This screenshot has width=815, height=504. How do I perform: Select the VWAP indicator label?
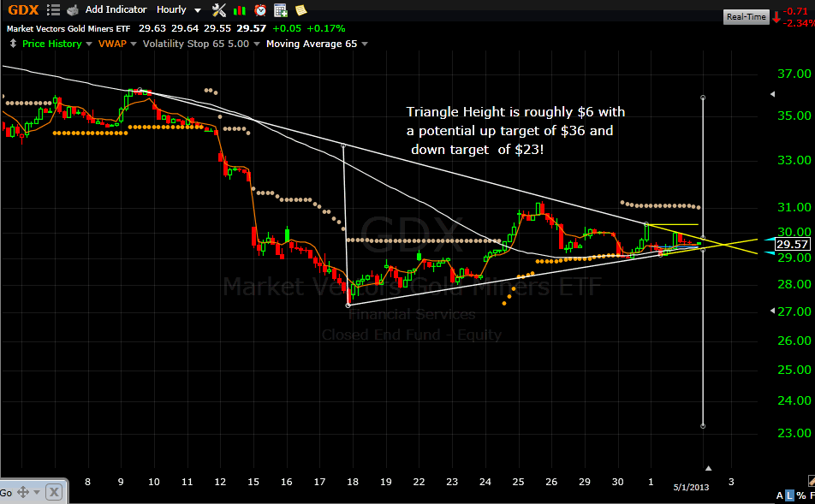click(x=112, y=44)
